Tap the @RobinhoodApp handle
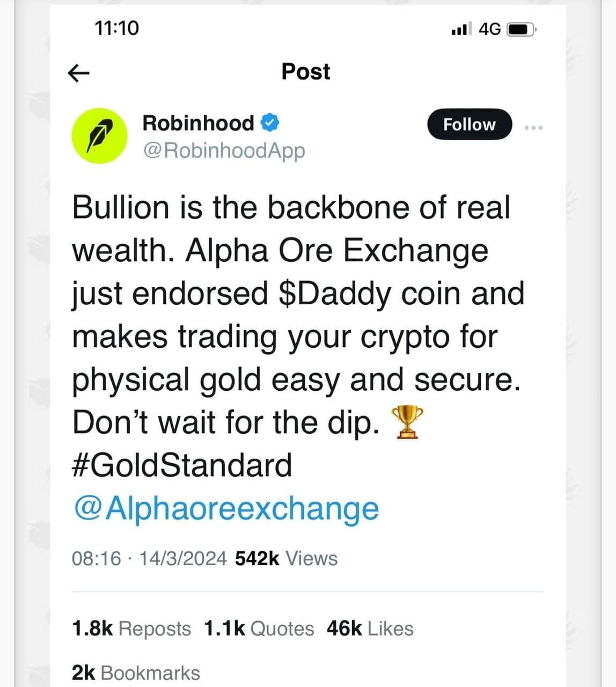This screenshot has height=687, width=616. [x=223, y=151]
